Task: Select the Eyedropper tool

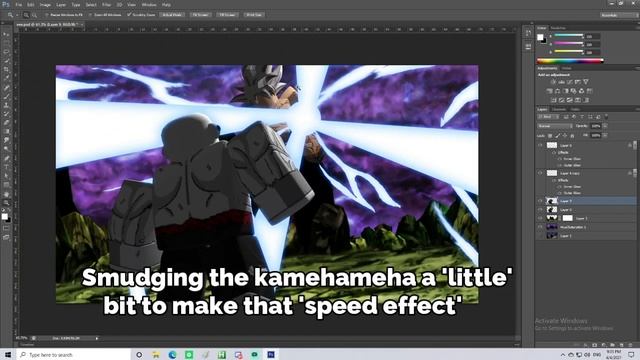Action: point(7,78)
